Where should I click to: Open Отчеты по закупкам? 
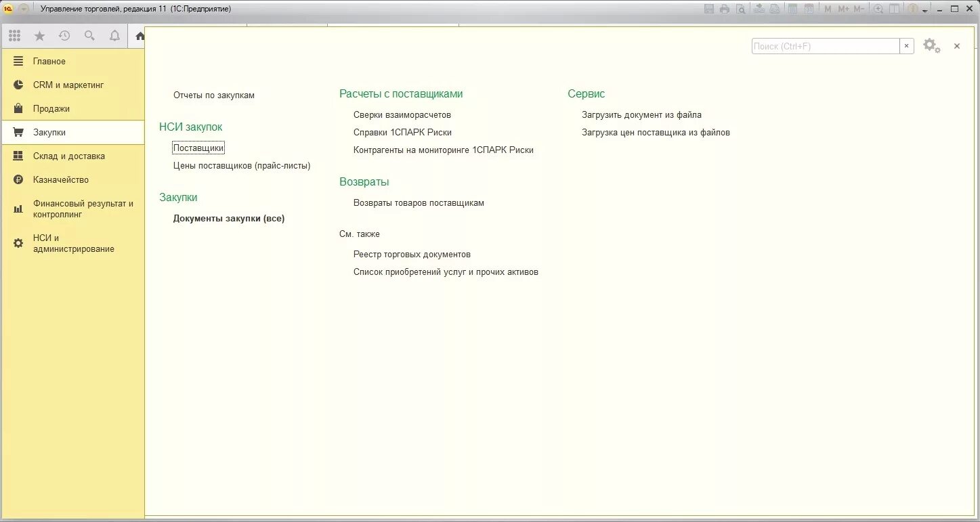[214, 95]
